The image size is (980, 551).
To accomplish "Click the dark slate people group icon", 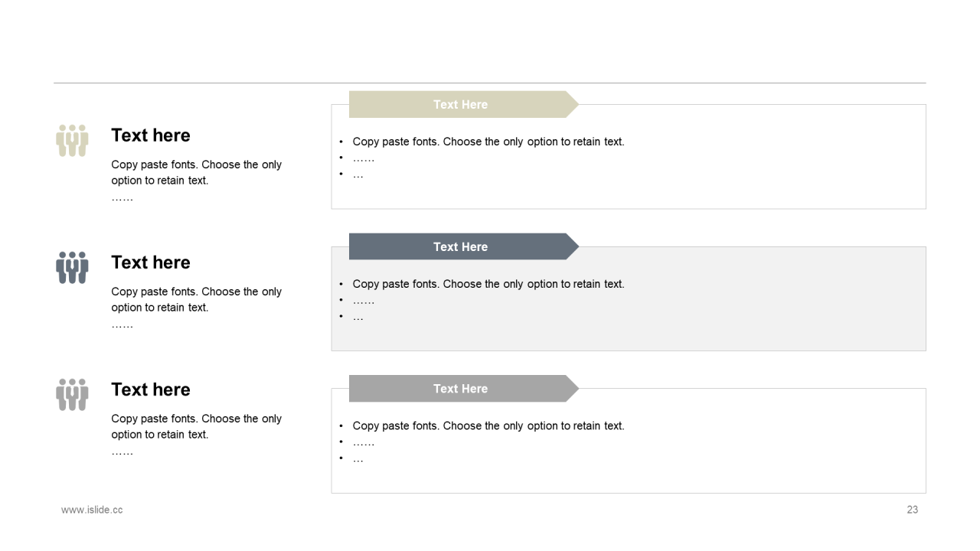I will 72,268.
